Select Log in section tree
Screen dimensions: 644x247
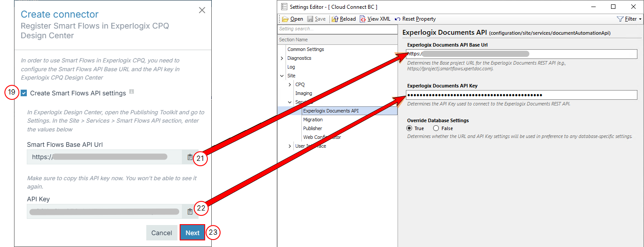pos(291,67)
